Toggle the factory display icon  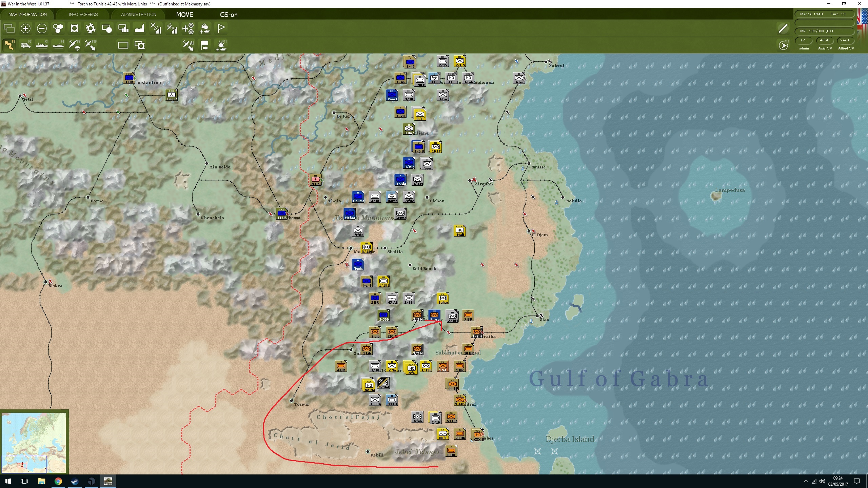click(x=139, y=28)
